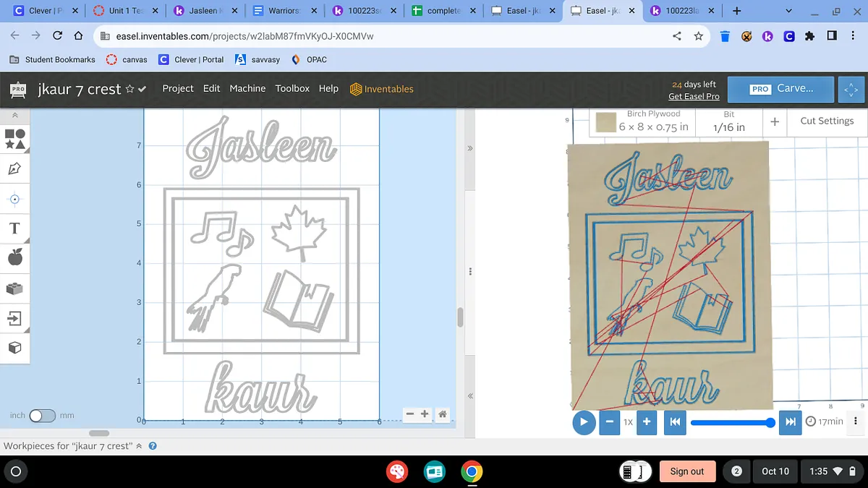Click the Get Easel Pro link
Viewport: 868px width, 488px height.
pyautogui.click(x=694, y=96)
